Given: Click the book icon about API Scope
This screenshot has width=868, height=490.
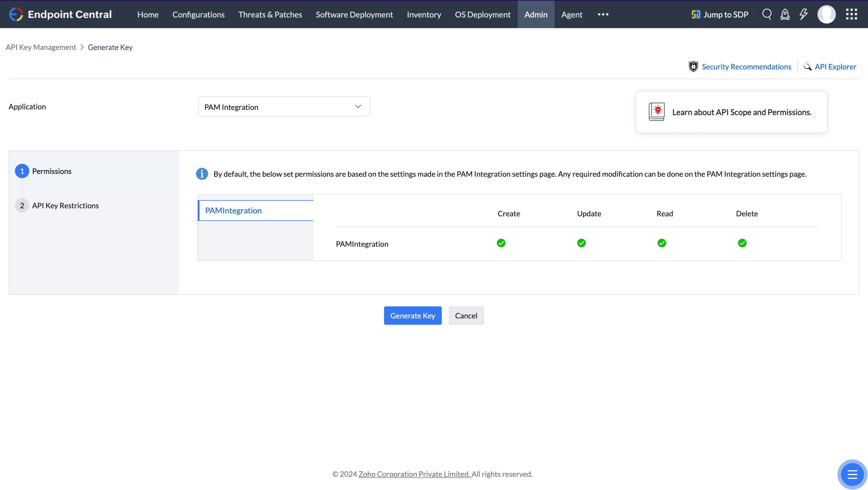Looking at the screenshot, I should [x=656, y=112].
